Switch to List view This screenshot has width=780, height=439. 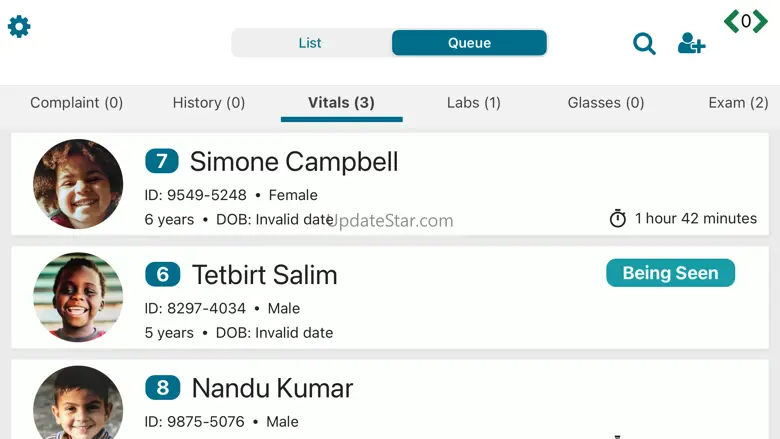310,43
